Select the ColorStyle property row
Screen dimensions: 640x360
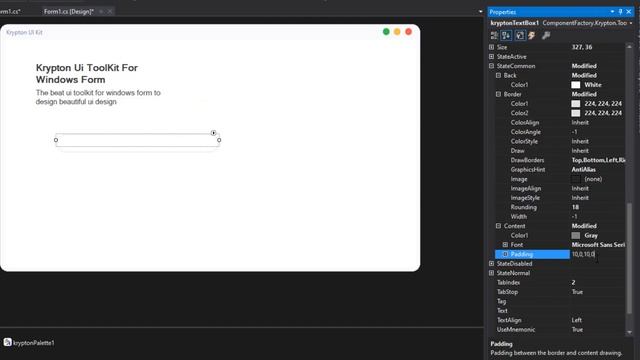pos(559,141)
